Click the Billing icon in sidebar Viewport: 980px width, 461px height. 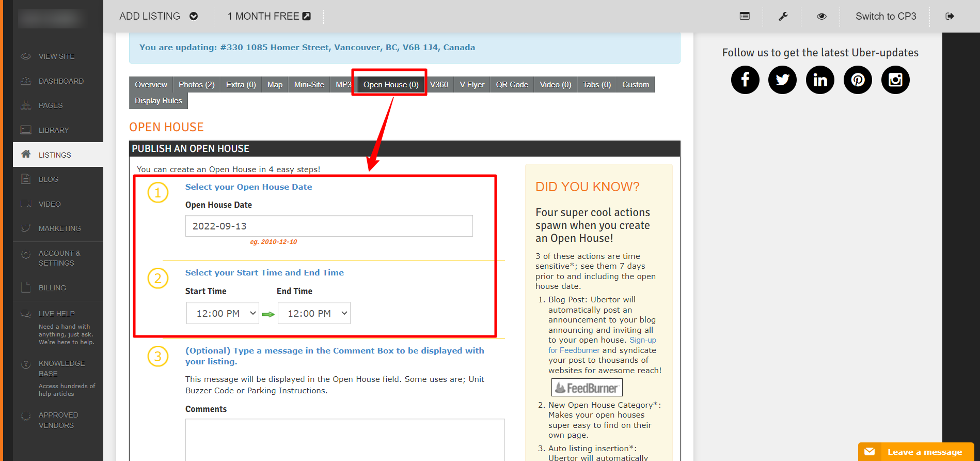point(26,287)
